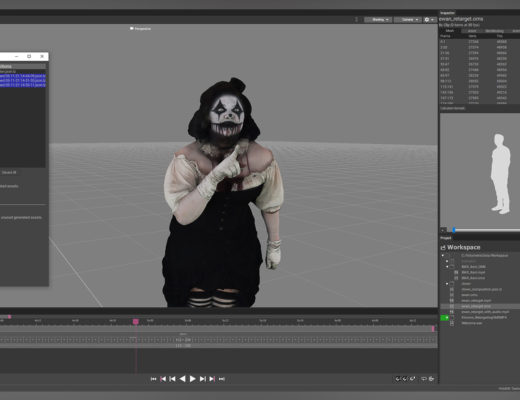Click the fourth icon right of playback controls
This screenshot has width=520, height=400.
click(424, 379)
